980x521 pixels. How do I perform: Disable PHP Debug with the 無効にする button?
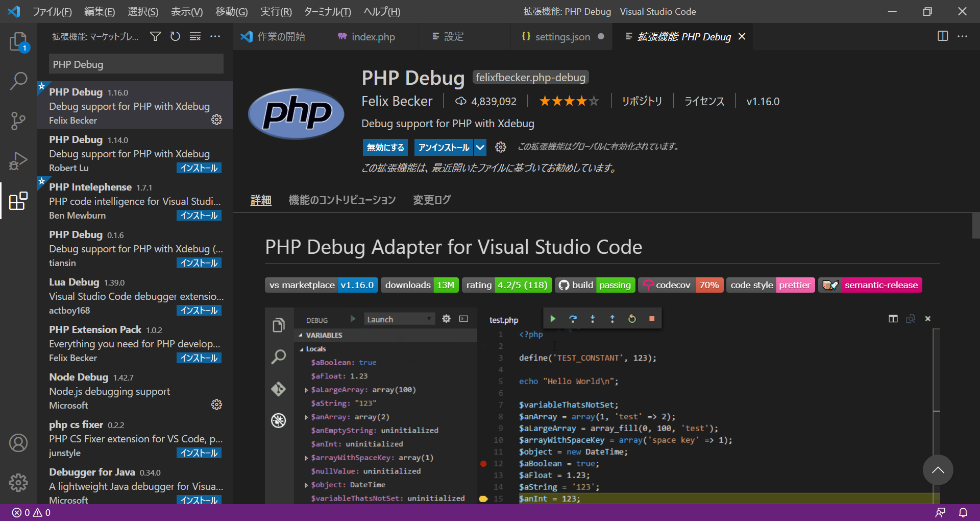tap(385, 147)
